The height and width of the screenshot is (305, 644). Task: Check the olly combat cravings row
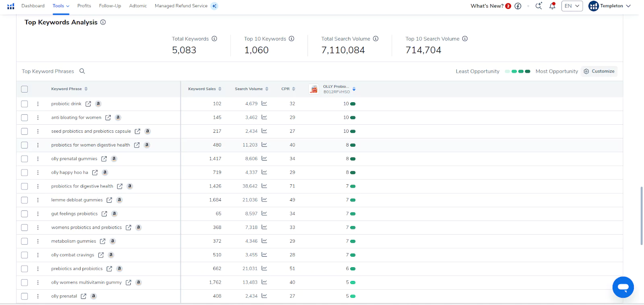click(25, 255)
